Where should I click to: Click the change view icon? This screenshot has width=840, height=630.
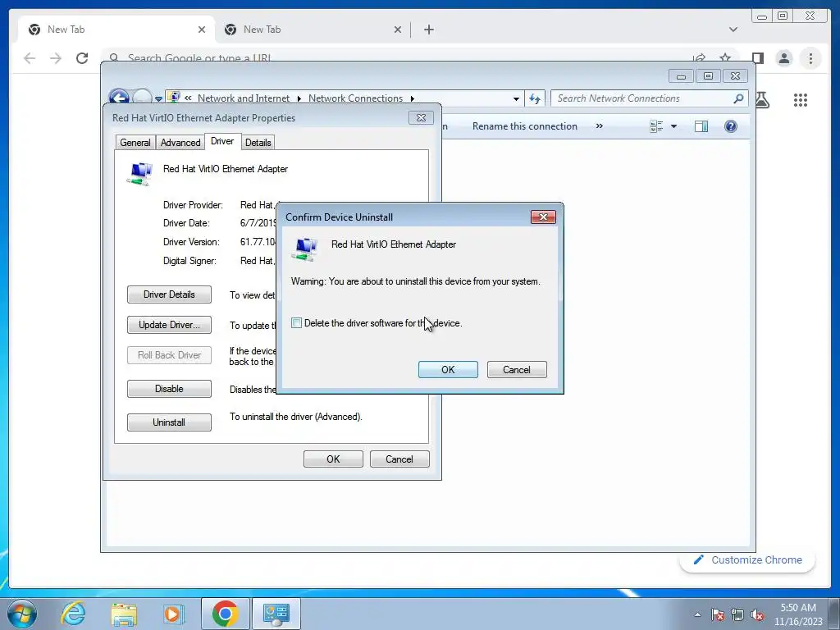656,126
